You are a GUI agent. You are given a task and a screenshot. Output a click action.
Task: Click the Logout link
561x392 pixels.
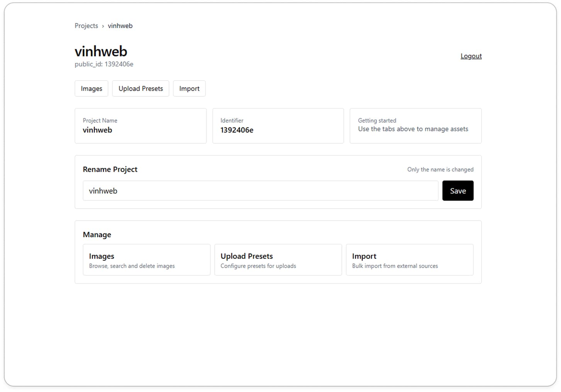click(x=471, y=56)
